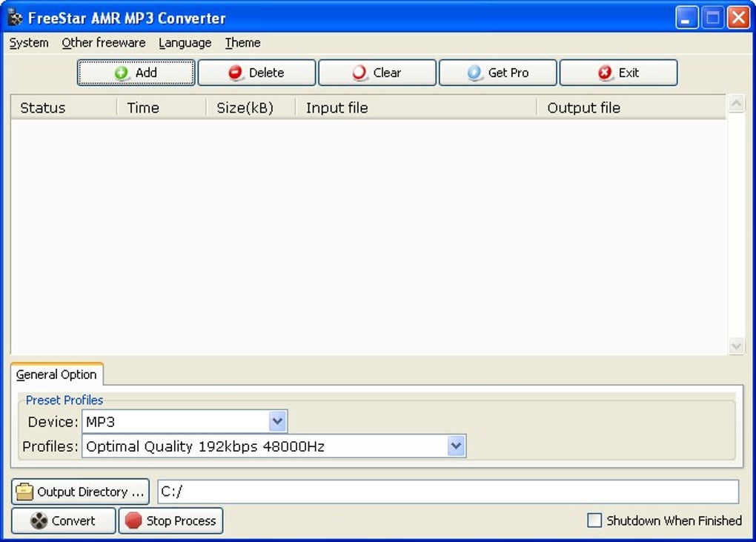Click the app icon in title bar

16,18
